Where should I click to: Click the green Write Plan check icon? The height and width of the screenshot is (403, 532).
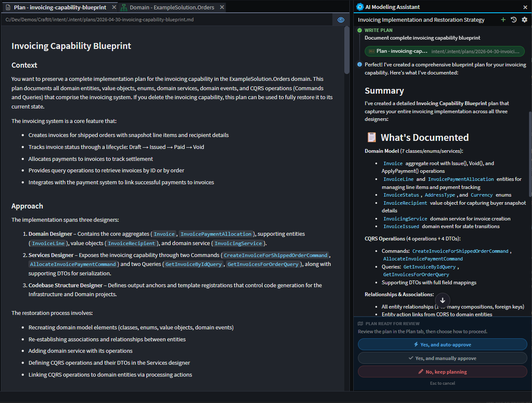(x=360, y=30)
